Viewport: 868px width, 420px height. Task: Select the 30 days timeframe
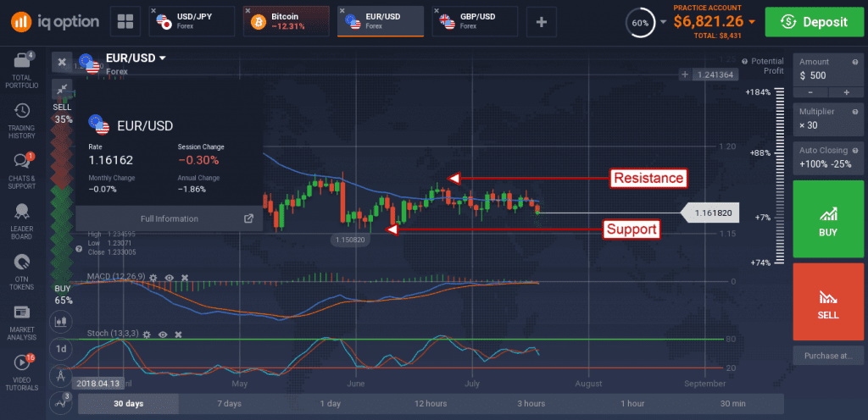(129, 403)
